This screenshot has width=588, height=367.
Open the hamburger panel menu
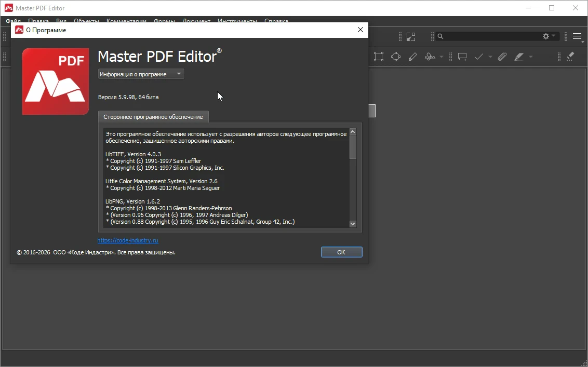pos(577,36)
